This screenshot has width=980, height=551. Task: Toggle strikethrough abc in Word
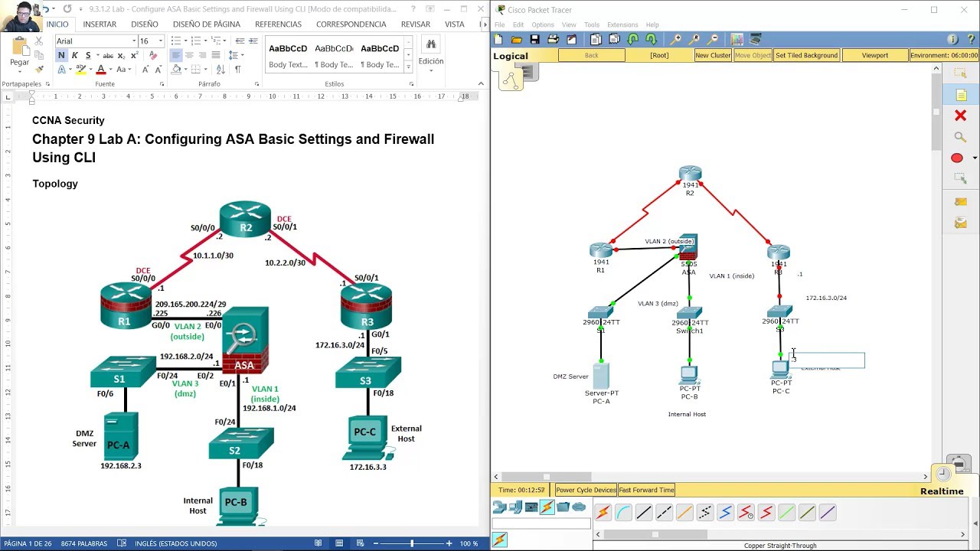pos(108,55)
